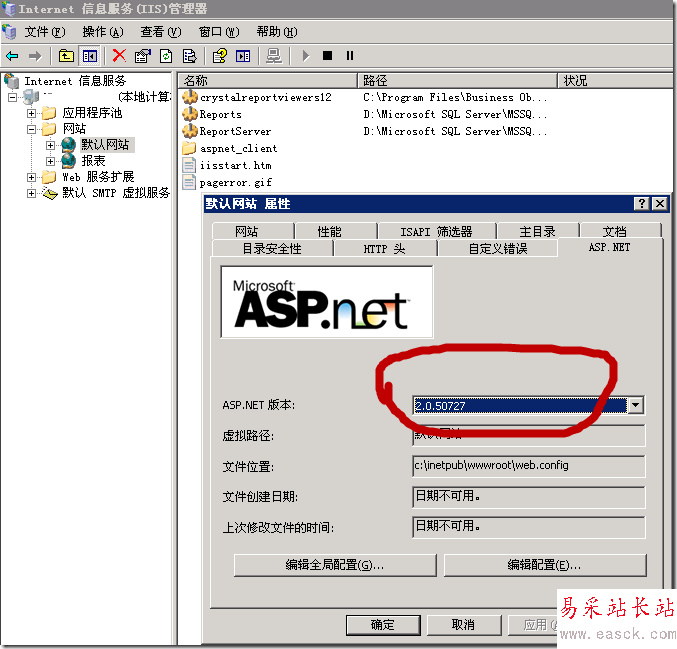Sort by the 路径 column header
677x649 pixels.
point(458,81)
